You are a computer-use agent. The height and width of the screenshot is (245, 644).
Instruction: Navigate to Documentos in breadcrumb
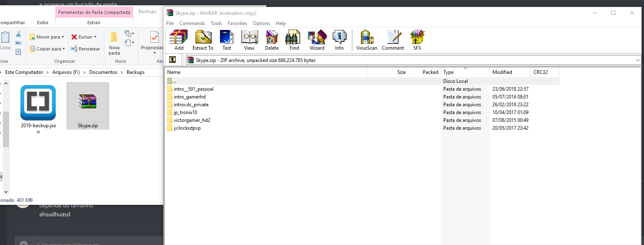pos(103,72)
